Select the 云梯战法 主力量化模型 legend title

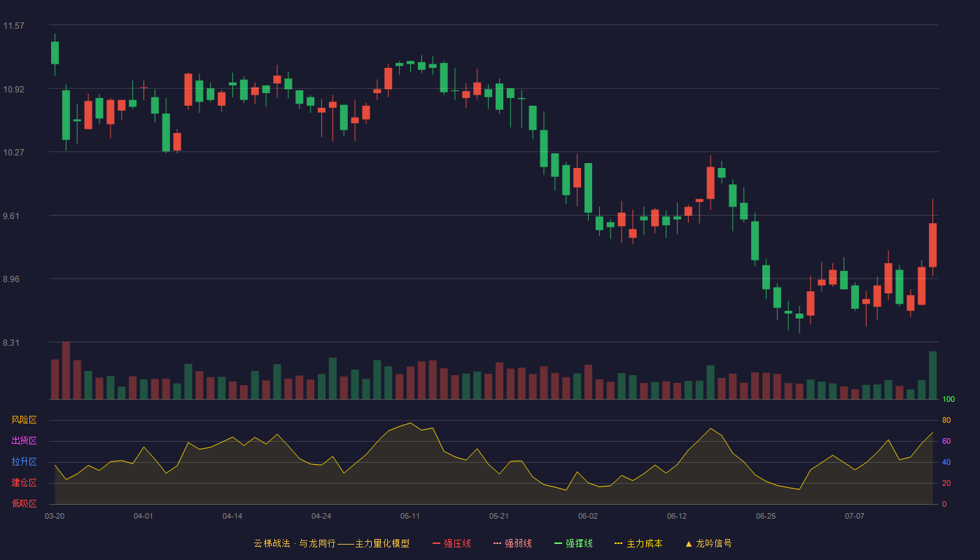click(x=331, y=543)
